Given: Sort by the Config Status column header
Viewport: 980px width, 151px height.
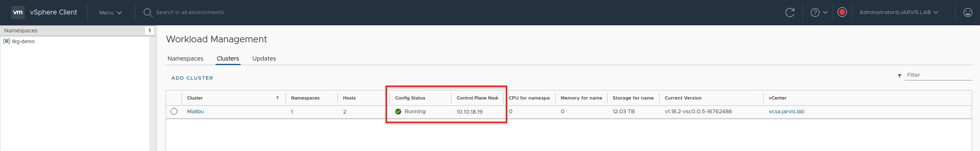Looking at the screenshot, I should click(x=410, y=98).
